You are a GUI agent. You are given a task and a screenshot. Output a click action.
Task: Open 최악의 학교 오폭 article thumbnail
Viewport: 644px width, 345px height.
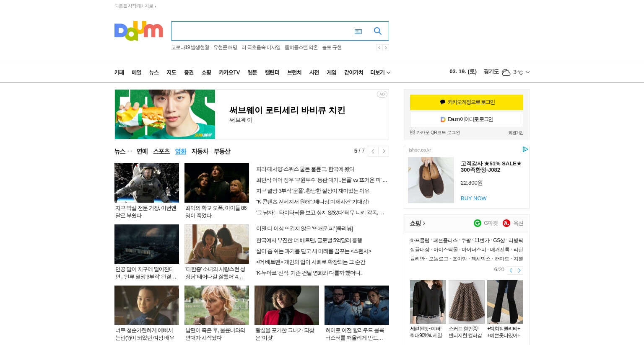[217, 183]
